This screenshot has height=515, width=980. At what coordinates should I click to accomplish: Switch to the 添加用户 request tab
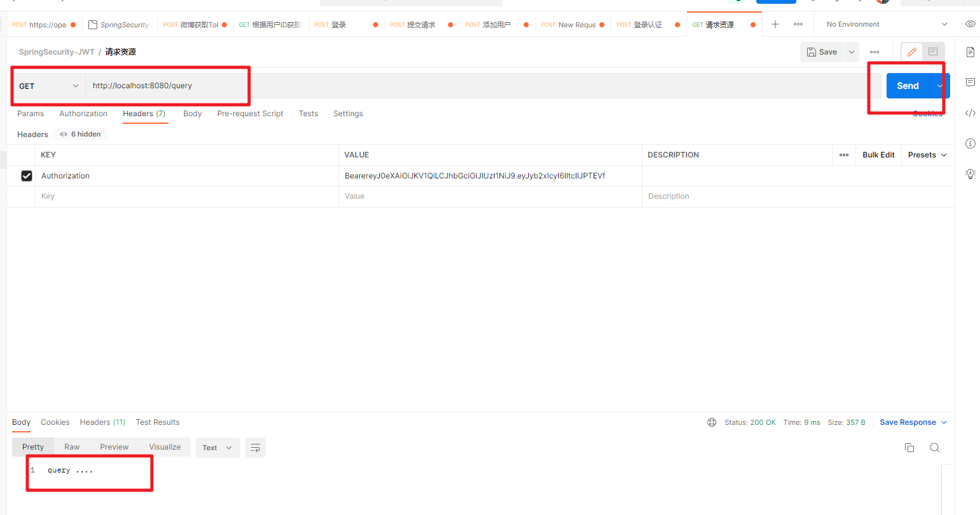point(497,25)
